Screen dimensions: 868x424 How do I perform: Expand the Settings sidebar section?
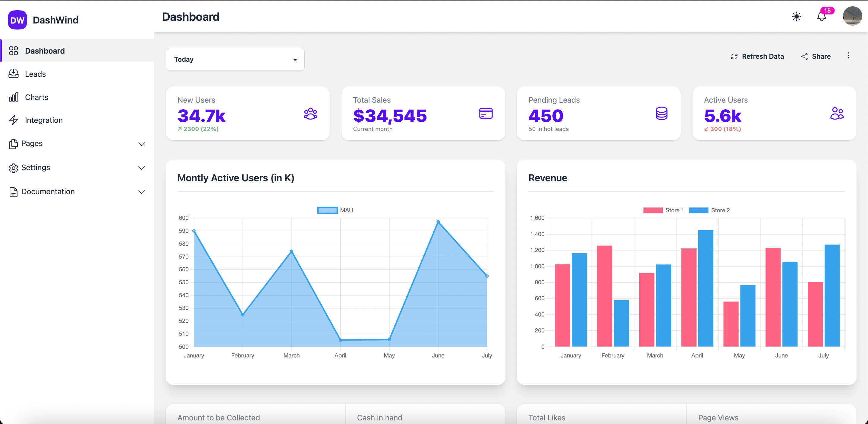[x=77, y=167]
